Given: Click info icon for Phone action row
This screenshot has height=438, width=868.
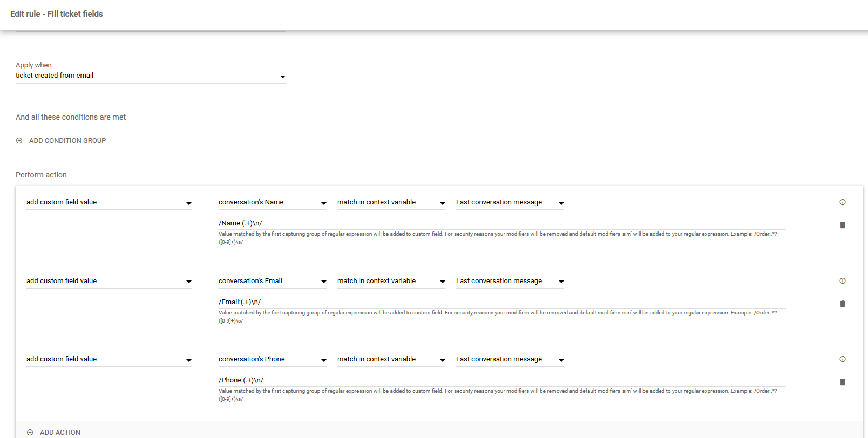Looking at the screenshot, I should pos(842,359).
